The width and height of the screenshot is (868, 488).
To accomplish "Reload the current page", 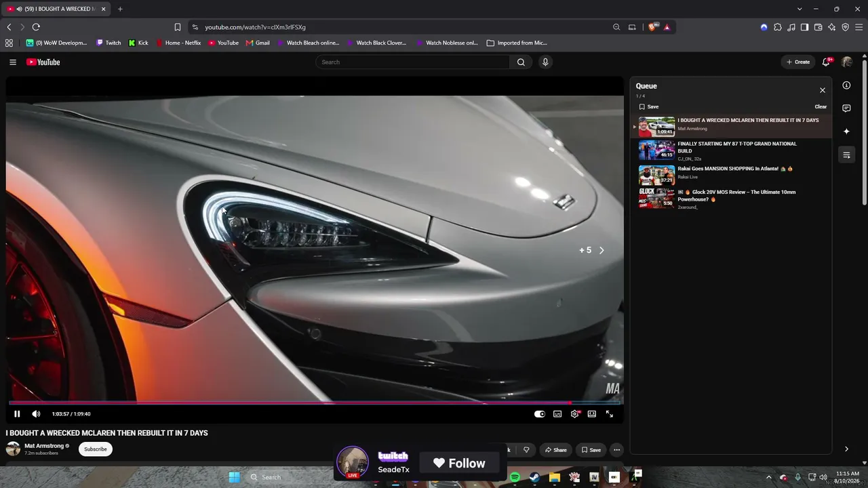I will coord(36,27).
